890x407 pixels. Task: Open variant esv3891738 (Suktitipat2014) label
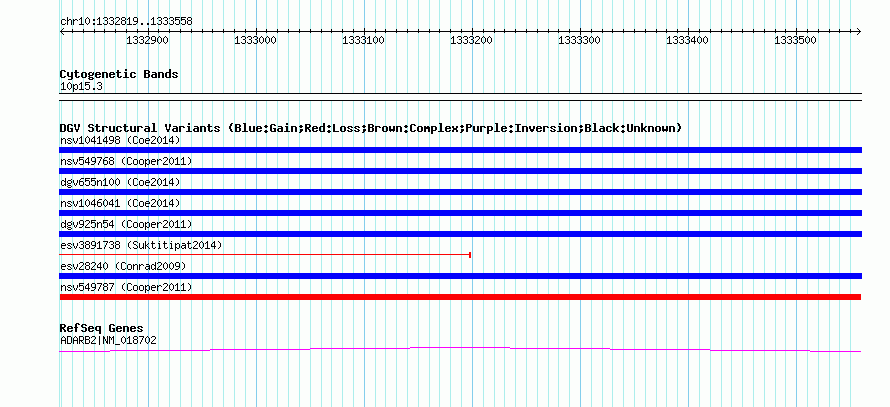[x=141, y=245]
